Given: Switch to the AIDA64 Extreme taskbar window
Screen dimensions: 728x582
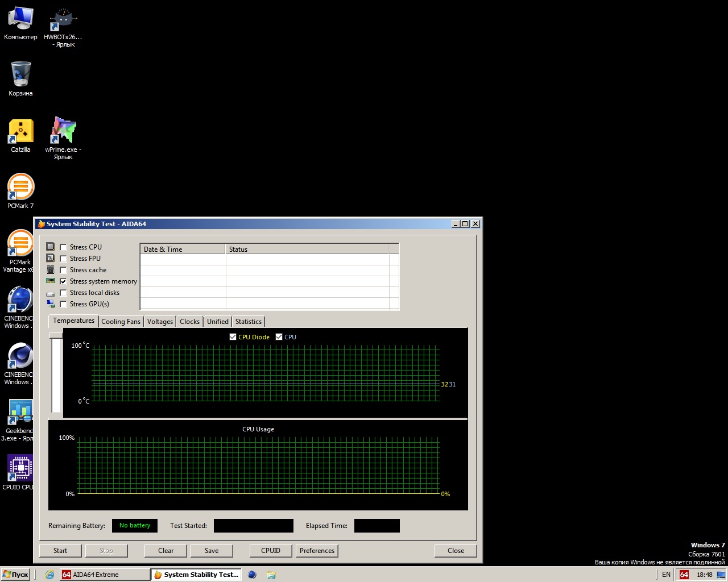Looking at the screenshot, I should click(105, 575).
